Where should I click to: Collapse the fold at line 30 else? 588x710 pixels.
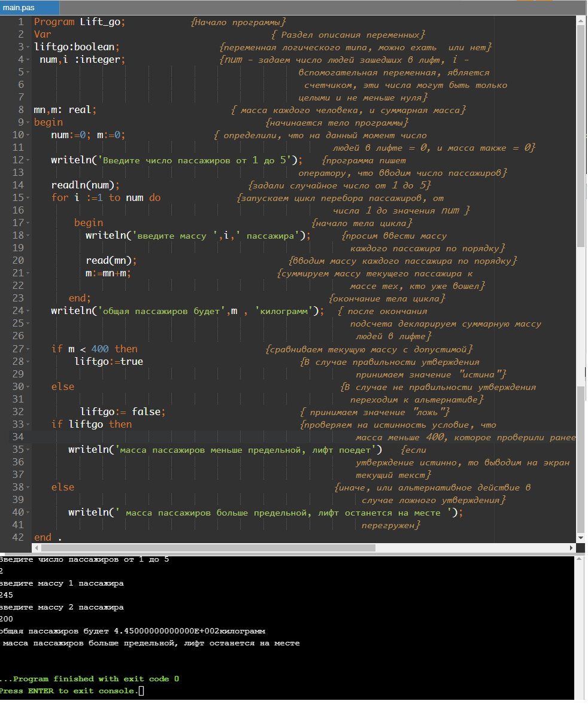click(x=28, y=387)
